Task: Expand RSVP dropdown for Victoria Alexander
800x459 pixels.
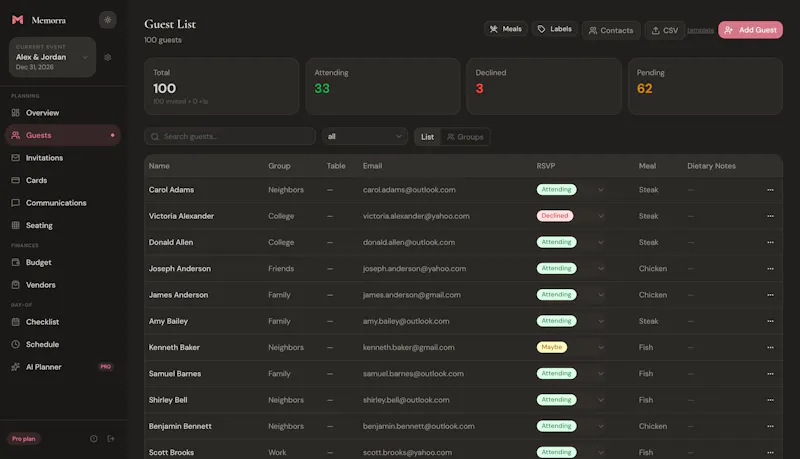Action: (x=601, y=216)
